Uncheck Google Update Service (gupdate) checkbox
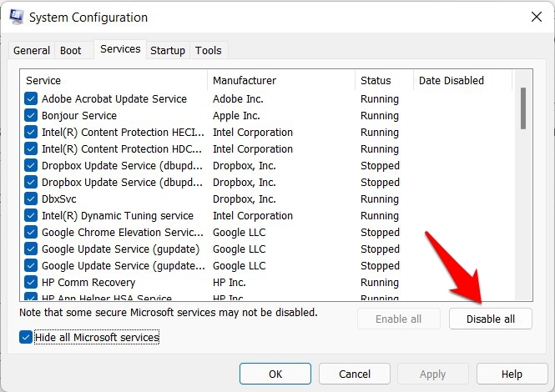Image resolution: width=555 pixels, height=392 pixels. [x=31, y=249]
